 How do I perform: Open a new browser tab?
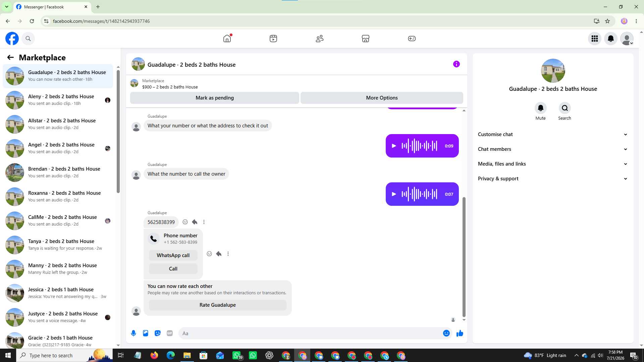tap(98, 7)
